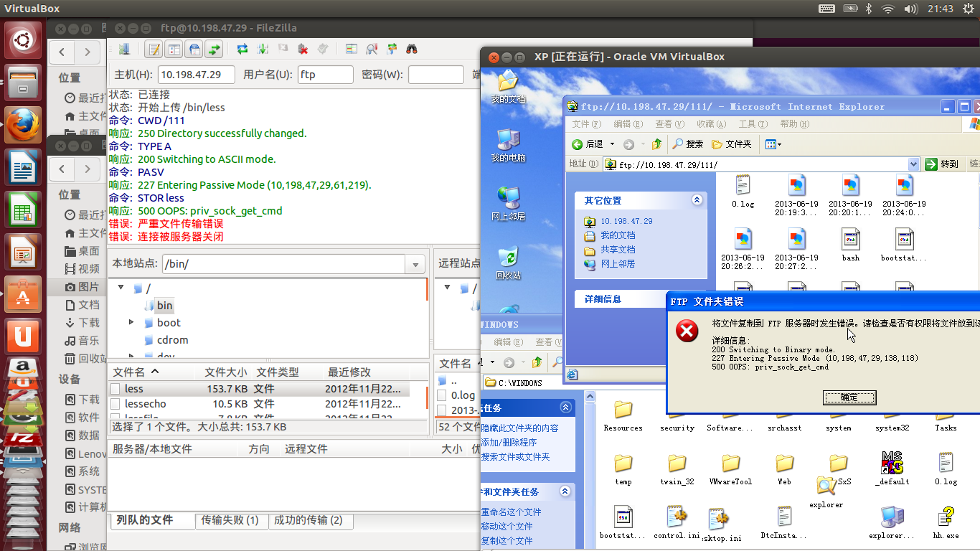Image resolution: width=980 pixels, height=551 pixels.
Task: Collapse the 其它位置 panel
Action: click(696, 200)
